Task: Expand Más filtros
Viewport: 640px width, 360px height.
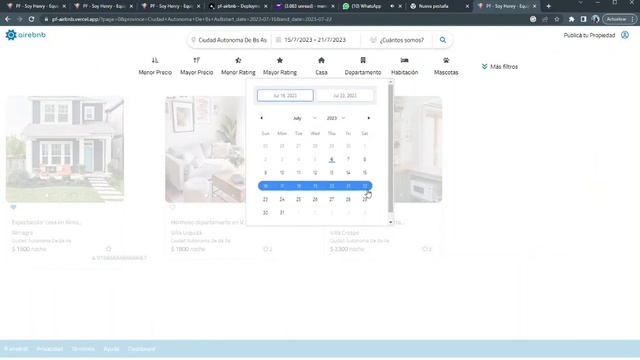Action: pyautogui.click(x=500, y=67)
